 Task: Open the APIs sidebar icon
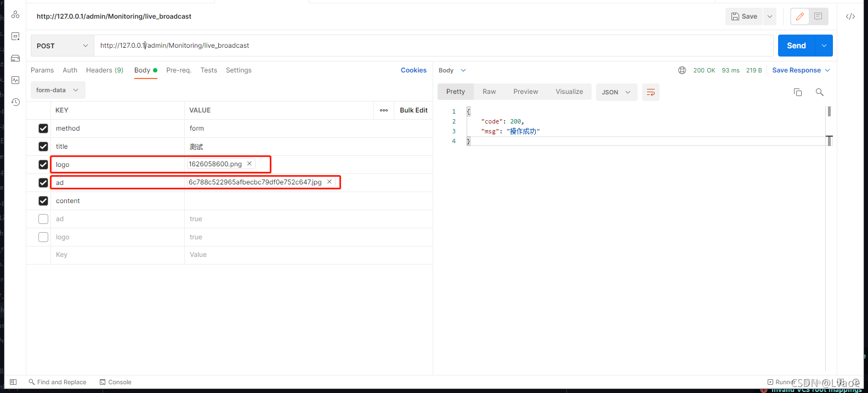[x=15, y=14]
